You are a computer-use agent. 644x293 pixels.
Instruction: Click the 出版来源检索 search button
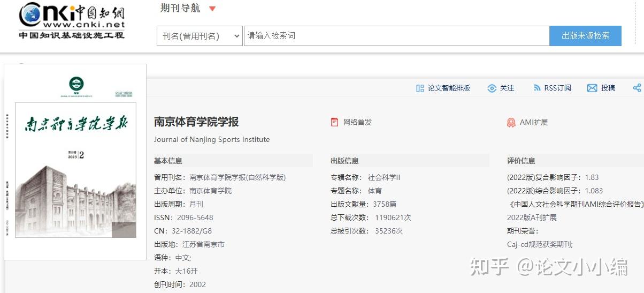(x=585, y=36)
